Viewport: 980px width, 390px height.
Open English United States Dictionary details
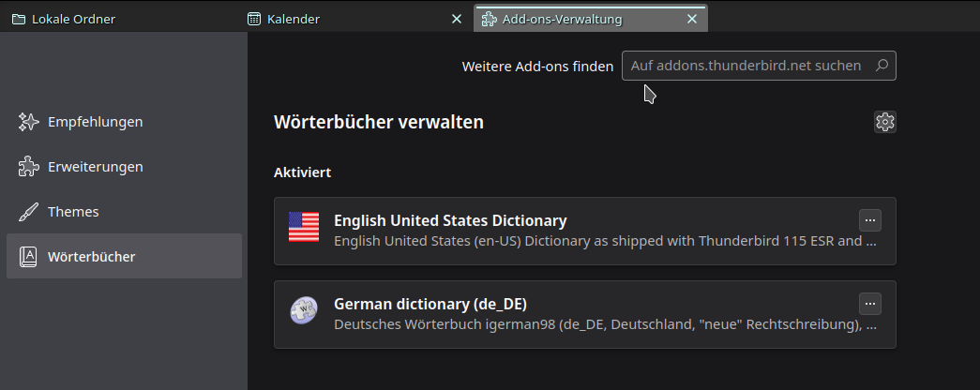450,221
